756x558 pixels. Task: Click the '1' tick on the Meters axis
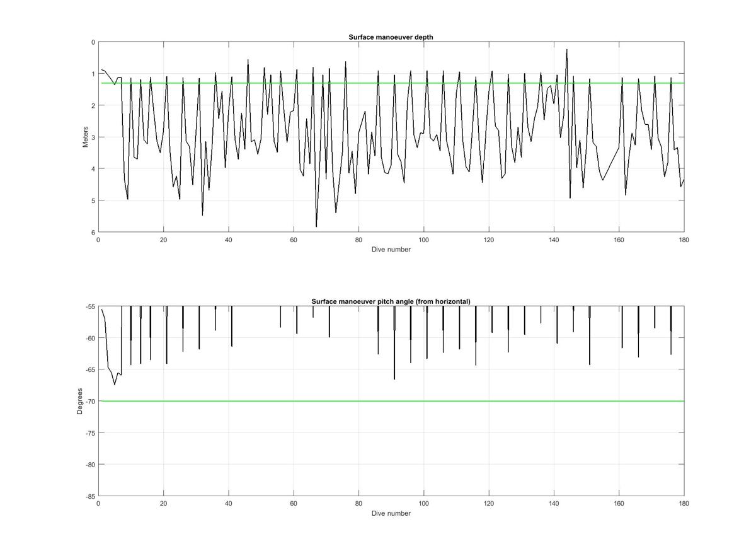[93, 74]
